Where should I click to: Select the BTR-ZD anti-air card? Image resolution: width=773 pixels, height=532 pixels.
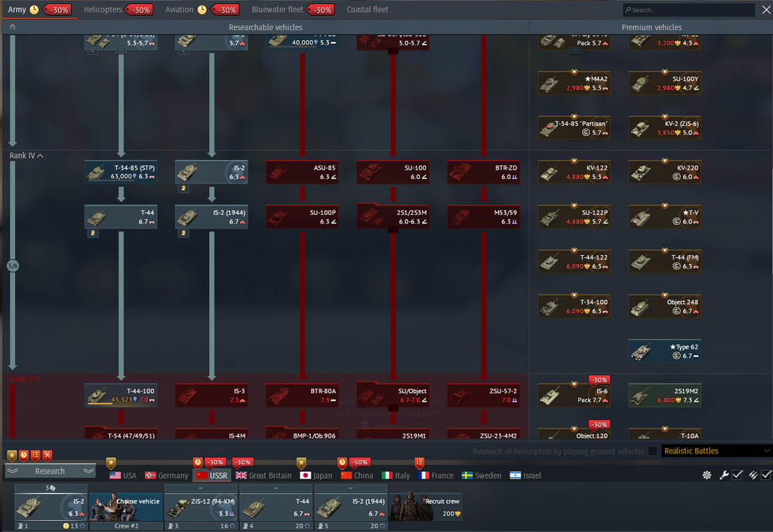(484, 172)
